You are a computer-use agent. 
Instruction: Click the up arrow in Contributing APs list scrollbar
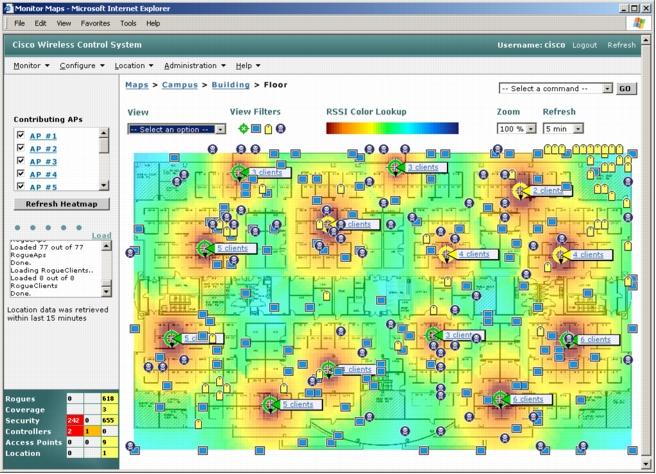104,133
